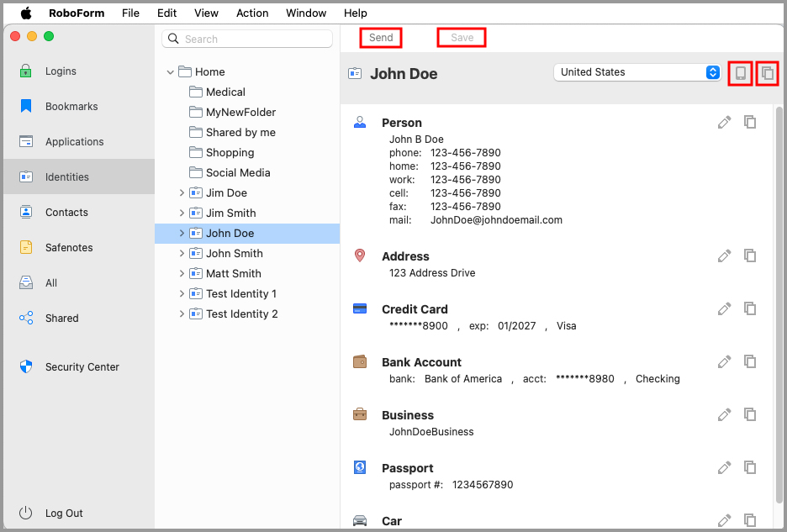Open Security Center

(82, 367)
